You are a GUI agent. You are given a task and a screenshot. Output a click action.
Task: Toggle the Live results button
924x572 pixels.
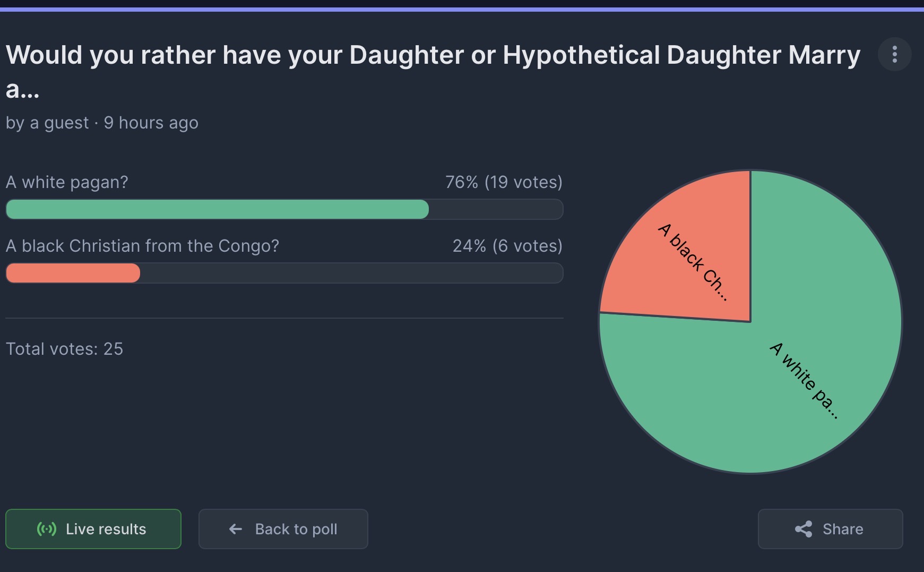click(x=93, y=529)
